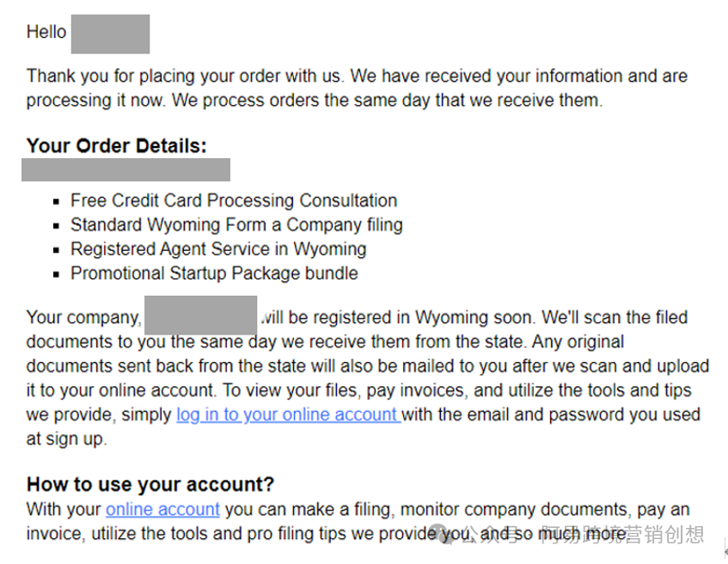Click the "Hello" greeting text
The image size is (728, 564).
click(x=46, y=32)
